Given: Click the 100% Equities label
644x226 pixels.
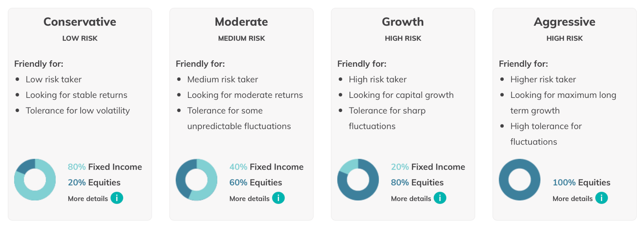Looking at the screenshot, I should click(x=581, y=183).
